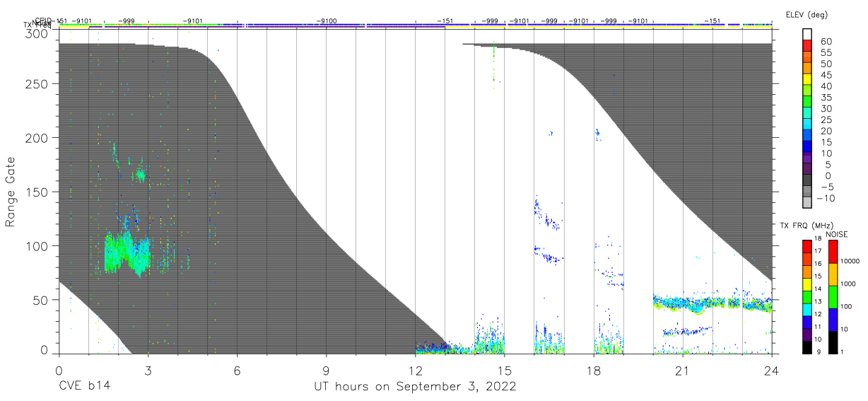The width and height of the screenshot is (868, 401).
Task: Click the echo band near gate 45 after 20 UT
Action: 712,303
